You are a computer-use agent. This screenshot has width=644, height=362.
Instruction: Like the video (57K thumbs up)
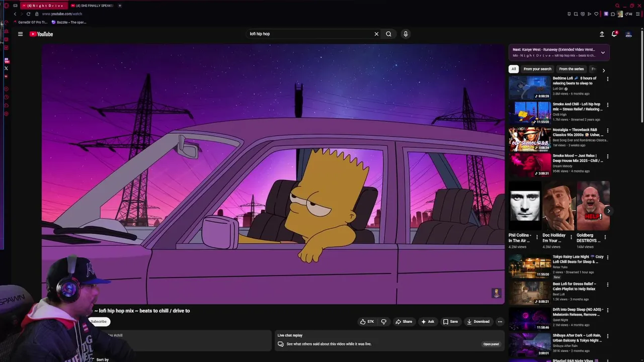click(367, 322)
